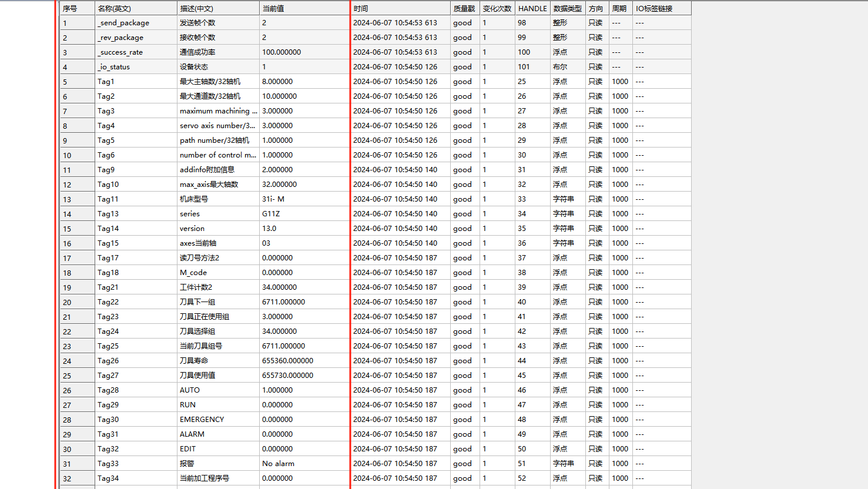
Task: Select the Tag5 name cell
Action: tap(136, 140)
